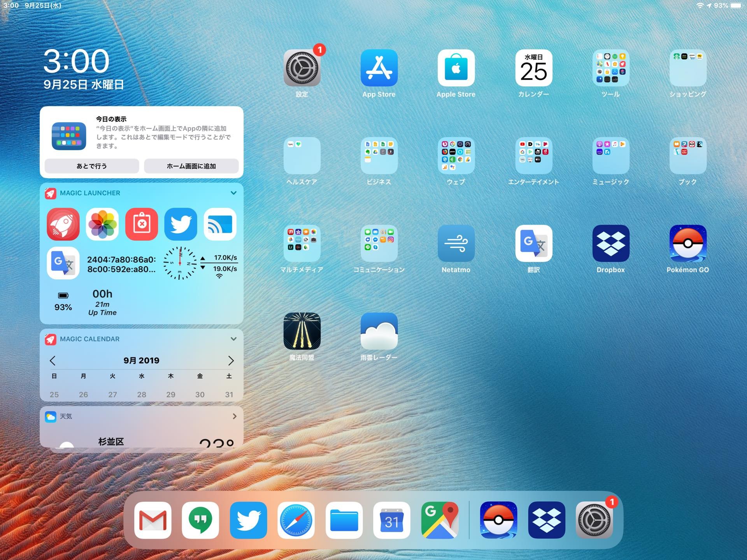Open the カレンダー calendar app
This screenshot has width=747, height=560.
pyautogui.click(x=533, y=68)
